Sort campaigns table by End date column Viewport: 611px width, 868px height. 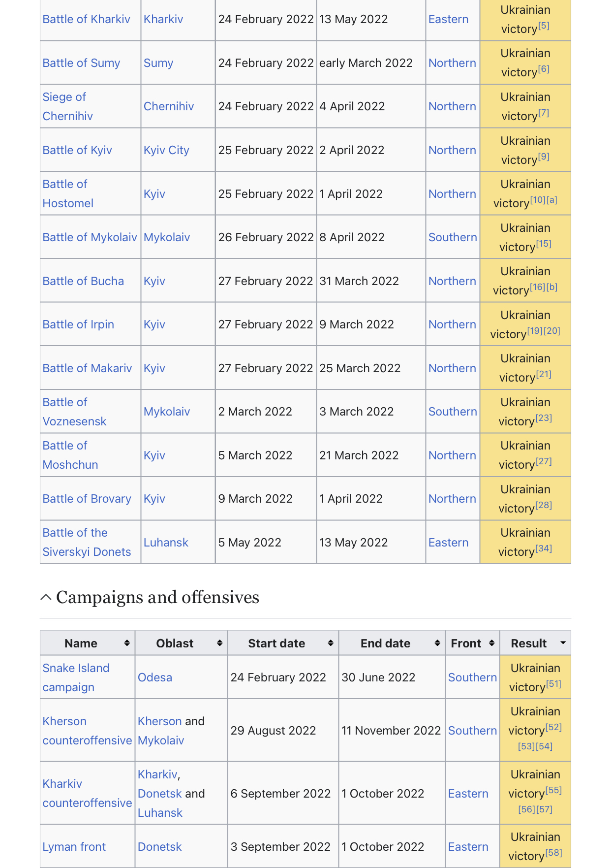click(392, 643)
